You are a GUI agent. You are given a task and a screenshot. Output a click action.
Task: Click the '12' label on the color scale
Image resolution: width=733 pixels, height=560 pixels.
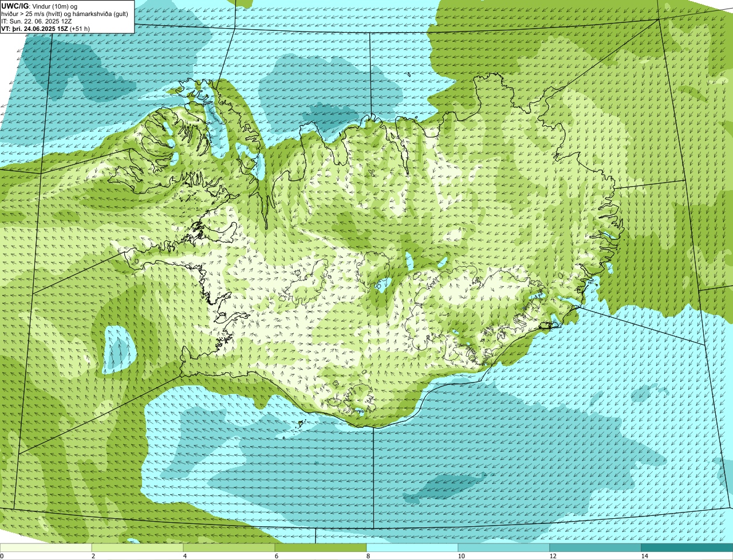[552, 556]
